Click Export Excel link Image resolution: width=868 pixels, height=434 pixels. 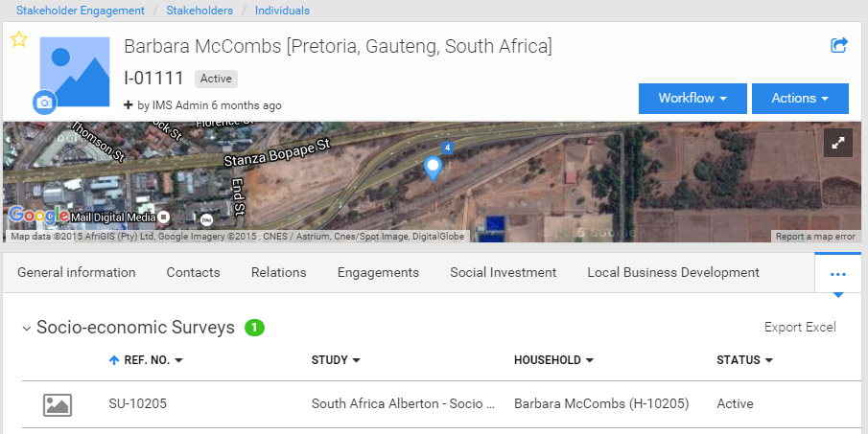800,328
